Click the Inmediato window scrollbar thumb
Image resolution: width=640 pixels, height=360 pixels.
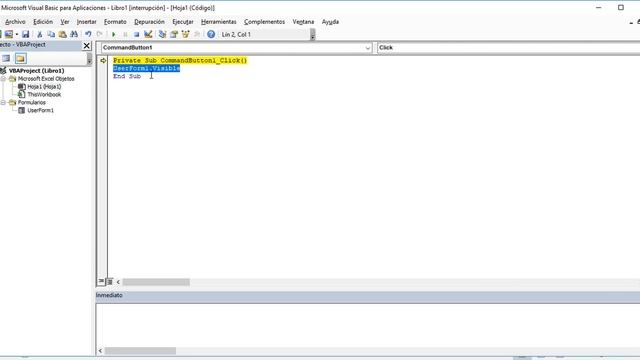click(140, 351)
